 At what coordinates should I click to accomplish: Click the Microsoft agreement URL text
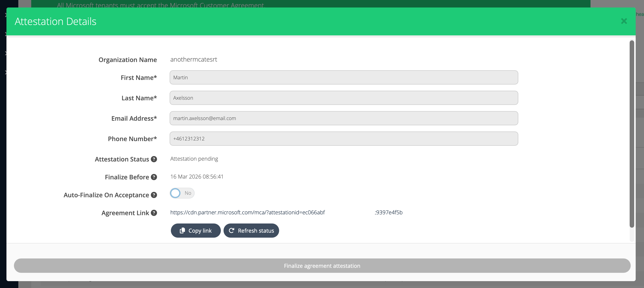pos(286,212)
